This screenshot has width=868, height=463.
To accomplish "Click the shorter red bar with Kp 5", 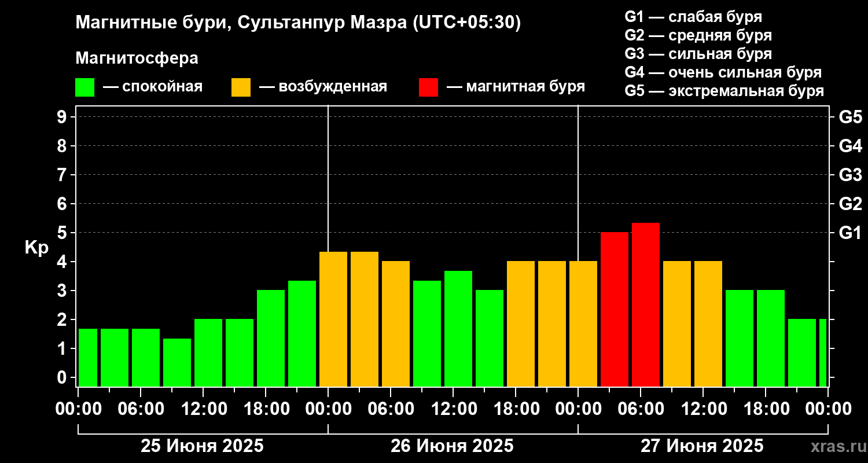I will [x=615, y=309].
